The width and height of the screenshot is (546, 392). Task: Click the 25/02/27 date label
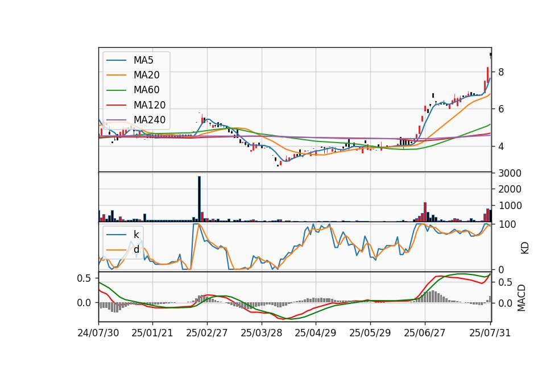207,333
